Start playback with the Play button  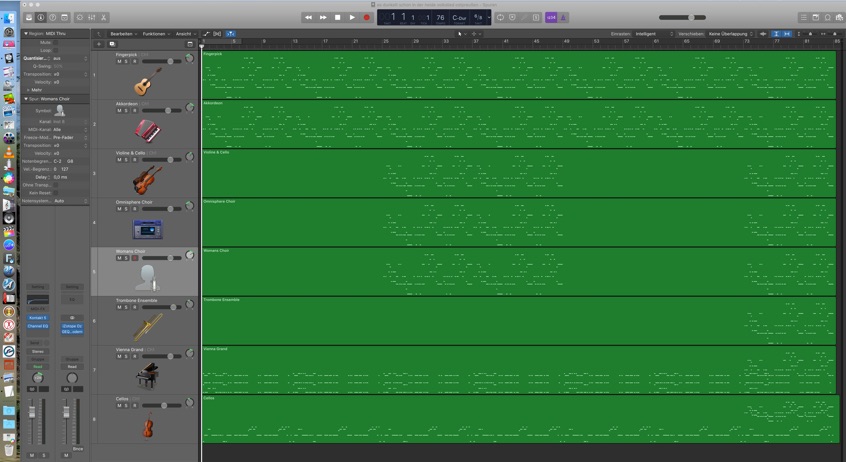click(352, 17)
